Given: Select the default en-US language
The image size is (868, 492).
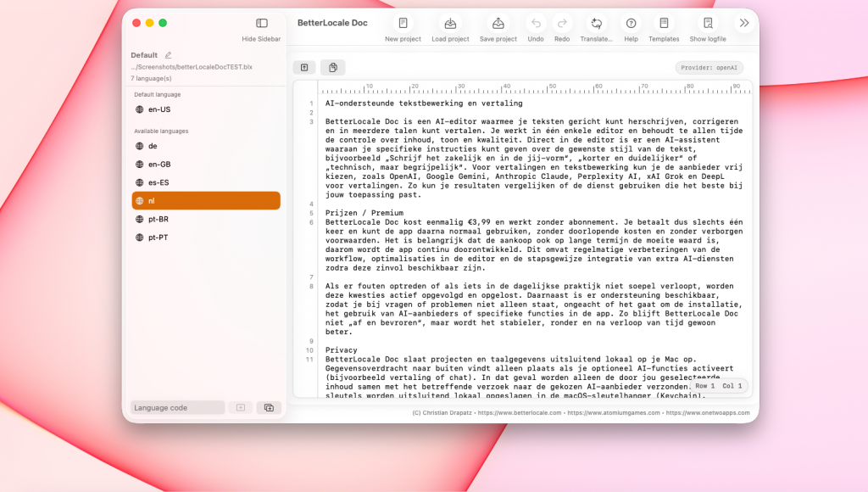Looking at the screenshot, I should pyautogui.click(x=159, y=109).
